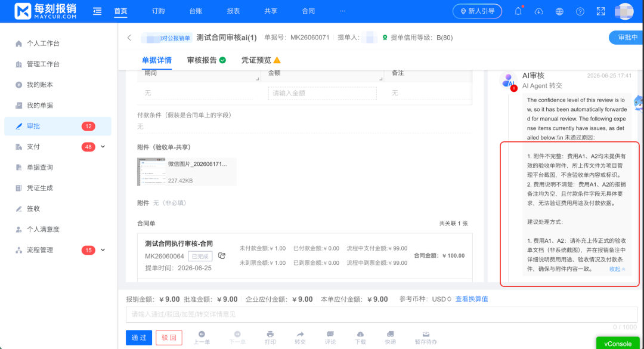The image size is (644, 349).
Task: Click the 评论 comment icon
Action: (x=330, y=334)
